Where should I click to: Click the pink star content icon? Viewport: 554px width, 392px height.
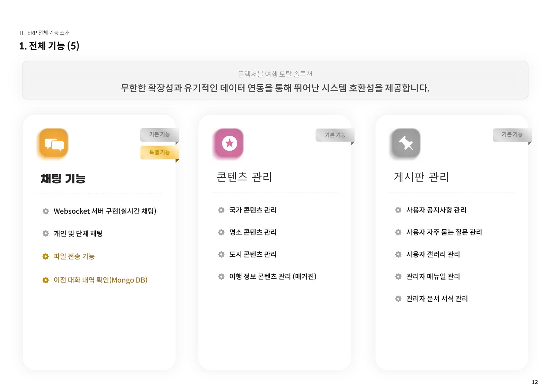pyautogui.click(x=229, y=143)
